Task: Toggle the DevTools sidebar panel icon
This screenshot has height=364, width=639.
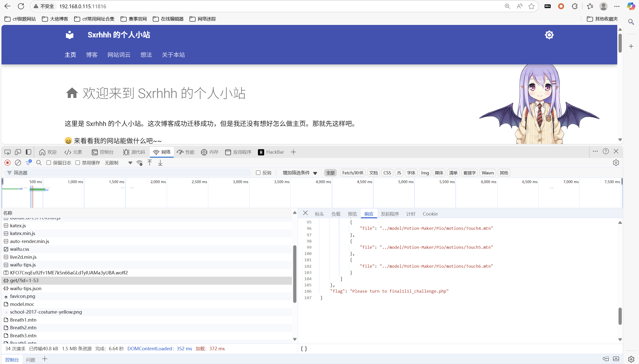Action: click(28, 152)
